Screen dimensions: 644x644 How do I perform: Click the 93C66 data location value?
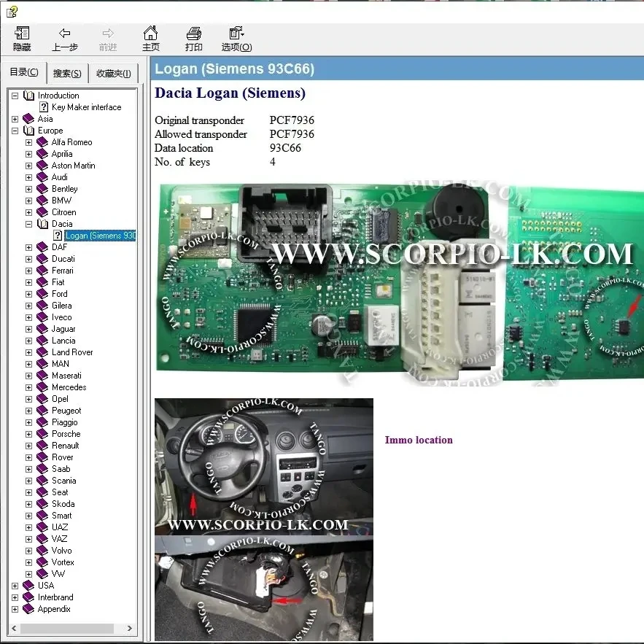click(285, 148)
